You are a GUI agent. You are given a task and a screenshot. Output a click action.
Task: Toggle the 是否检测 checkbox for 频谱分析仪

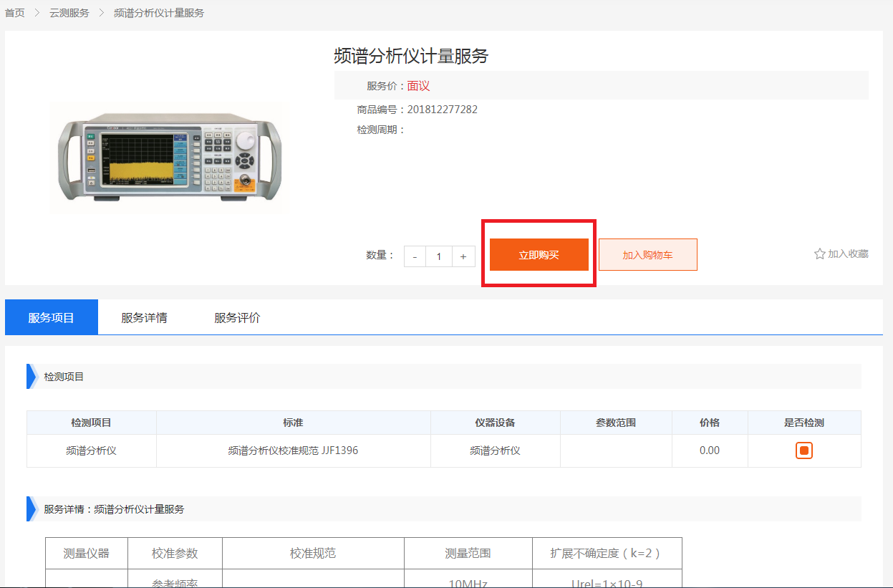coord(804,450)
